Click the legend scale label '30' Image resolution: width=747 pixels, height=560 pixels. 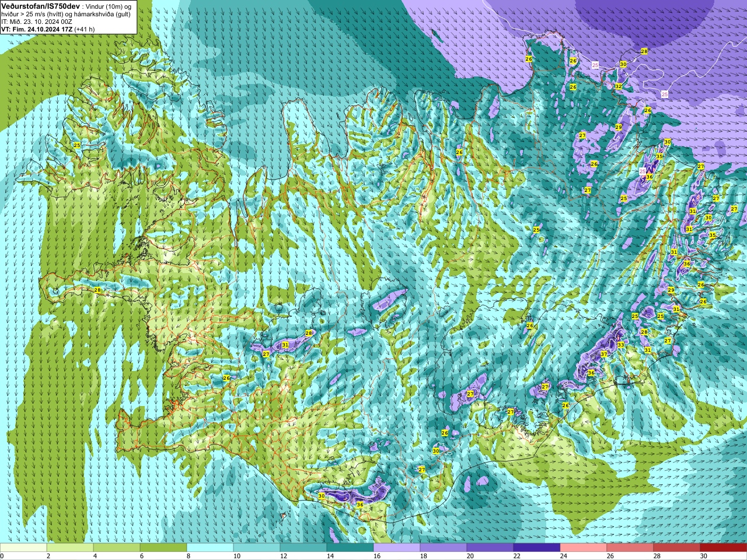[704, 556]
